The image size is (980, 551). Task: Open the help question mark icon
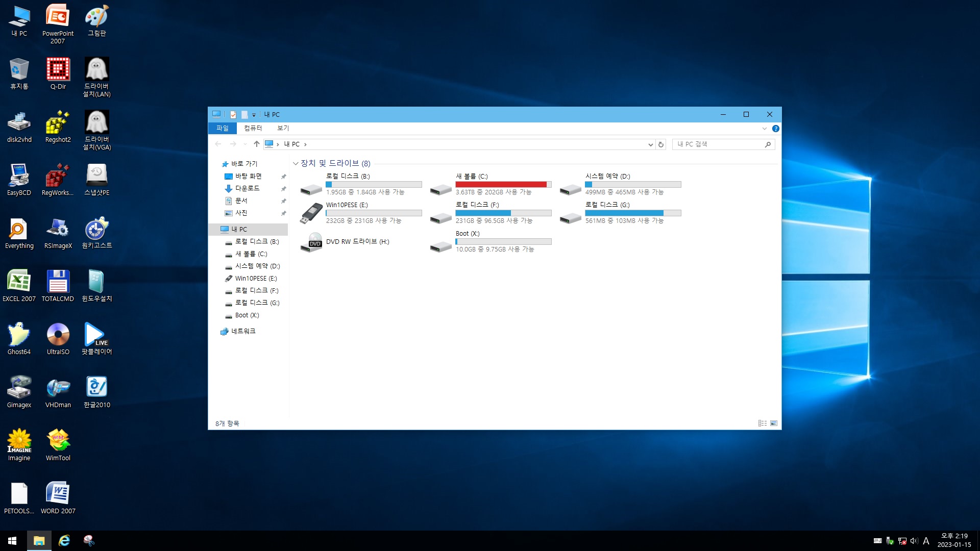(775, 129)
